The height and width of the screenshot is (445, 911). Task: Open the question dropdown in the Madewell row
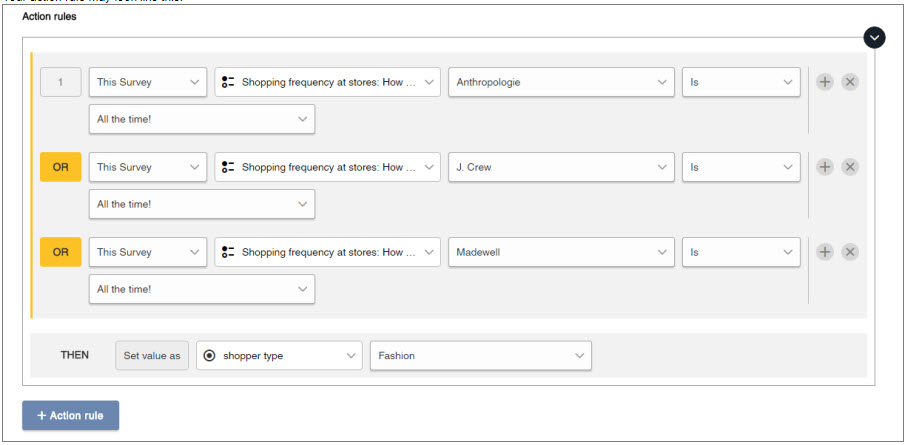point(328,252)
